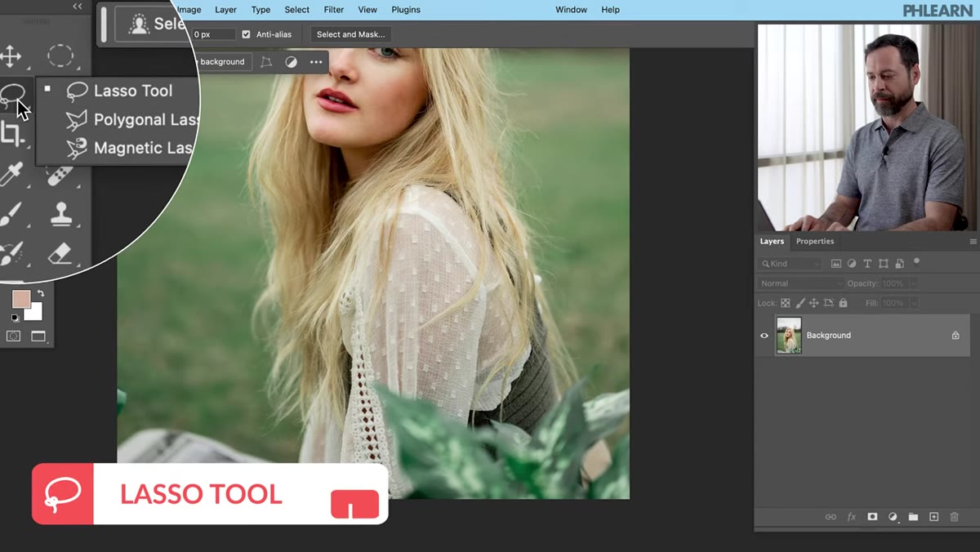
Task: Select the Elliptical Marquee tool
Action: tap(60, 56)
